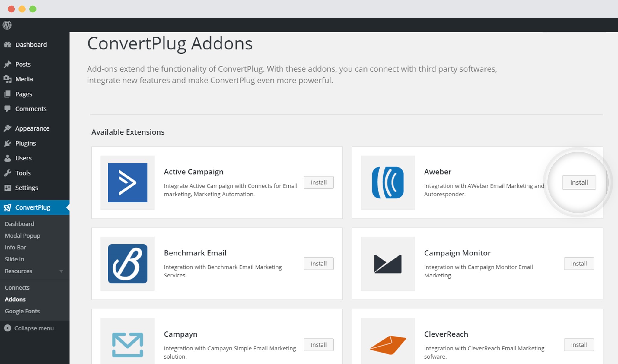This screenshot has width=618, height=364.
Task: Click the Campayn icon
Action: pyautogui.click(x=127, y=345)
